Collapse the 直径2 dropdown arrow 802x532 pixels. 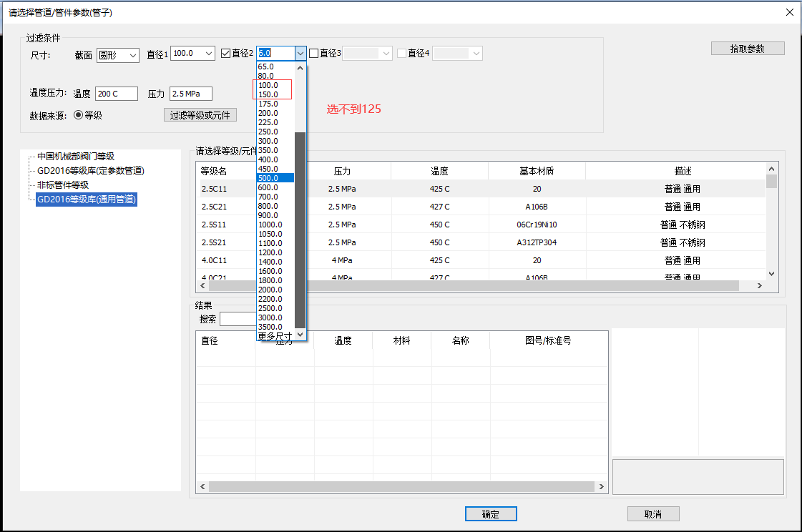click(300, 54)
